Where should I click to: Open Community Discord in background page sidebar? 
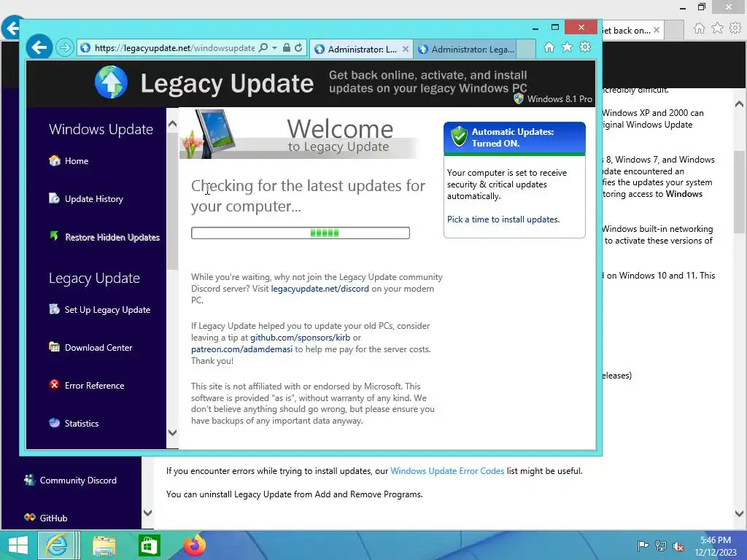pos(78,481)
